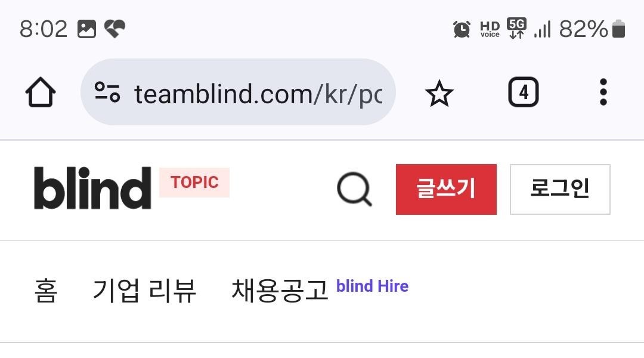Tap the alarm icon in status bar
This screenshot has width=644, height=358.
pyautogui.click(x=462, y=29)
